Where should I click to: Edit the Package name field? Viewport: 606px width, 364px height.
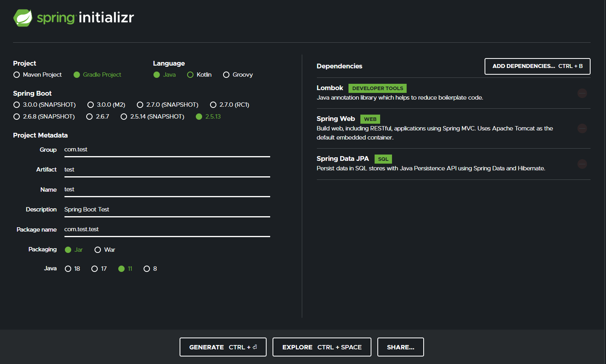pyautogui.click(x=167, y=230)
